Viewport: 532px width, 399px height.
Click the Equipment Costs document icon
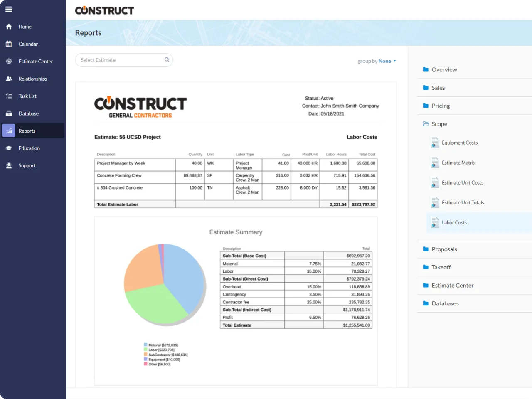coord(435,143)
